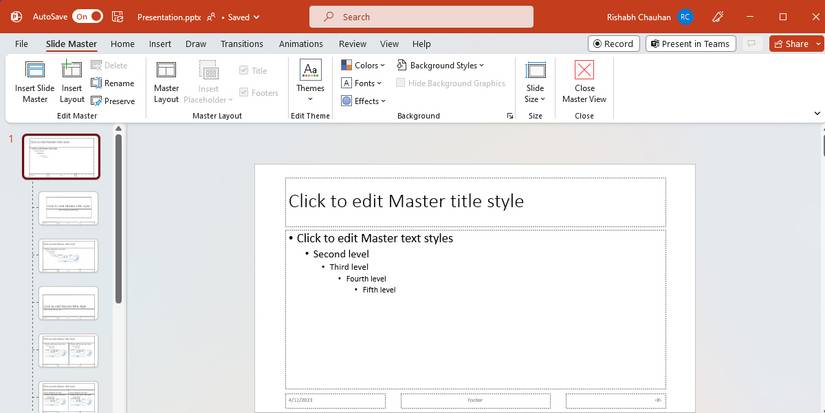The width and height of the screenshot is (825, 413).
Task: Click the pen and sparkle icon in title bar
Action: (718, 17)
